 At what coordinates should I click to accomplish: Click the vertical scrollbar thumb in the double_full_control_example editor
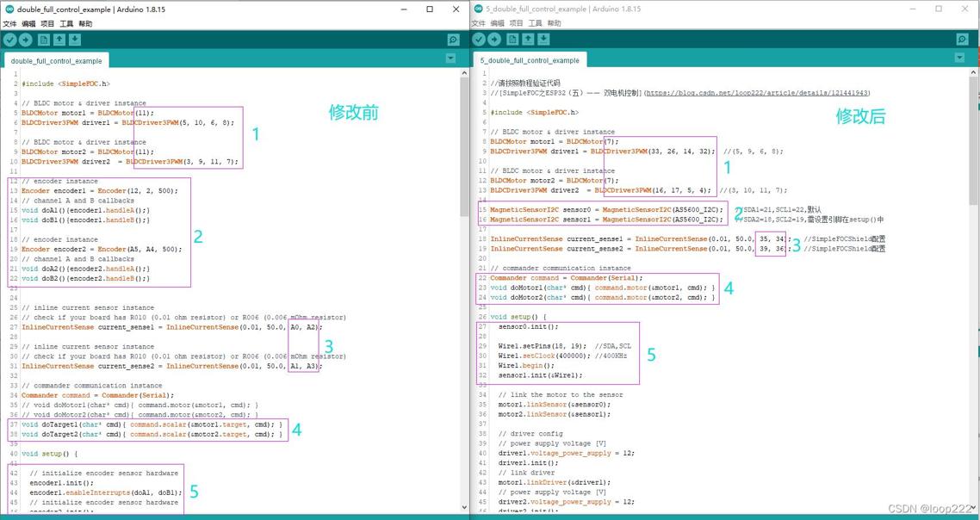pyautogui.click(x=464, y=147)
